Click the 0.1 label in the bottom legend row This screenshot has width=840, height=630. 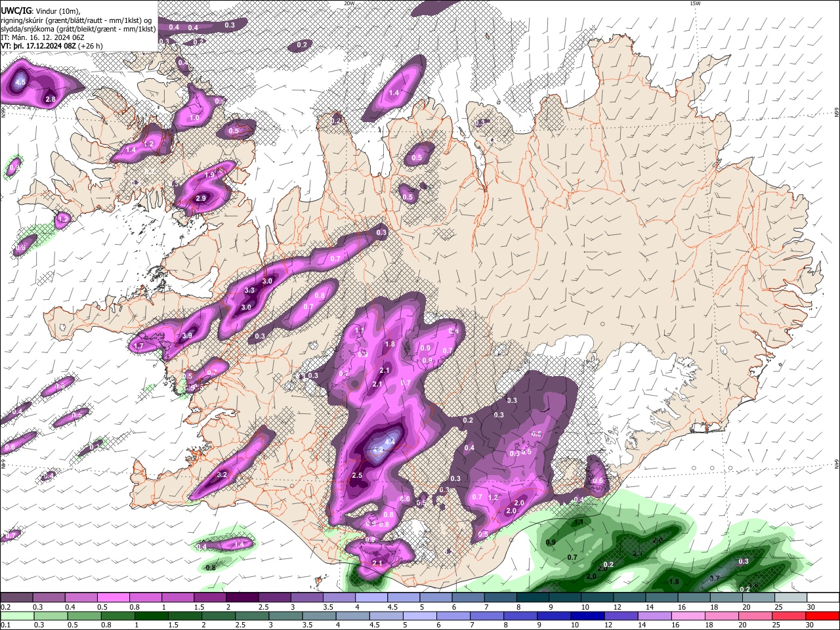(x=5, y=625)
